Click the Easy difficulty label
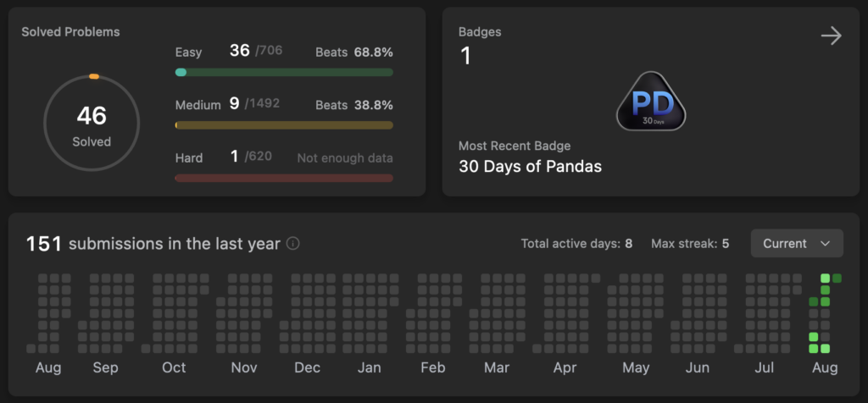The width and height of the screenshot is (868, 403). coord(188,52)
